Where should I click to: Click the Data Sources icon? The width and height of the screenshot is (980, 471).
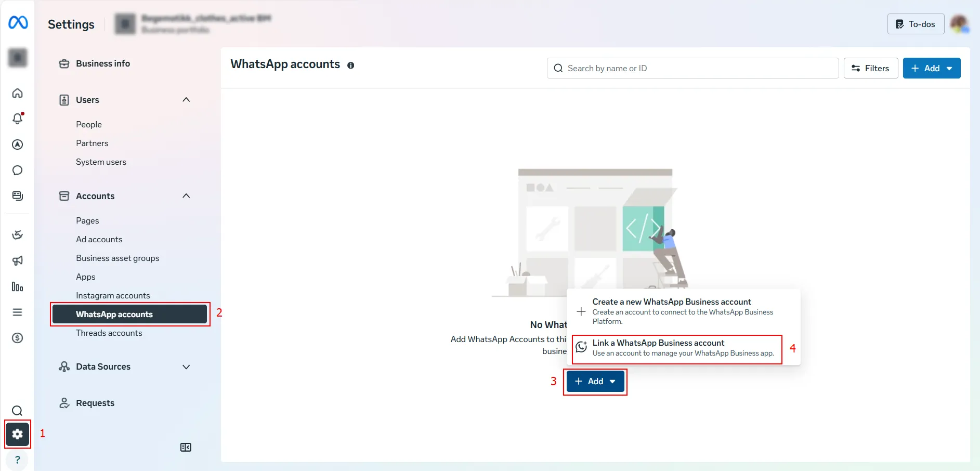pyautogui.click(x=64, y=367)
